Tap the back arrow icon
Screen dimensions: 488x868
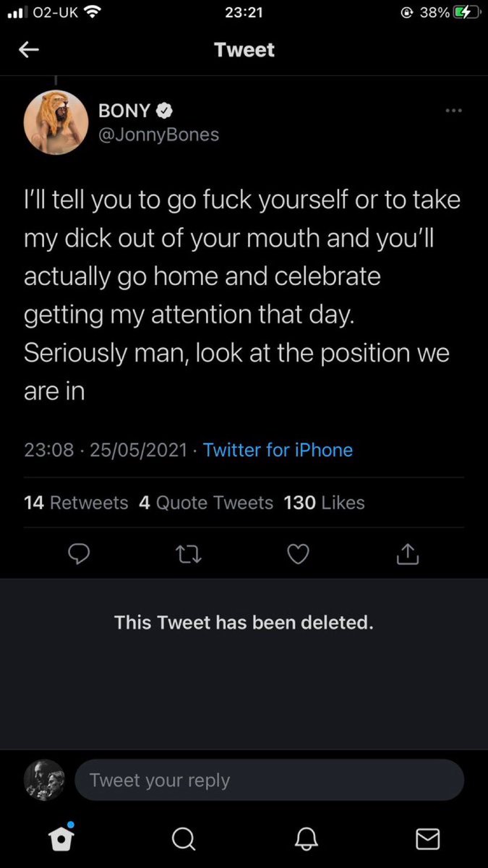click(28, 50)
